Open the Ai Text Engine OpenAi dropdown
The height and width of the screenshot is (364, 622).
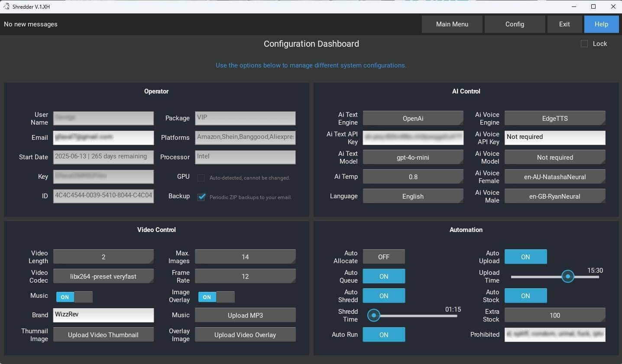click(x=413, y=118)
